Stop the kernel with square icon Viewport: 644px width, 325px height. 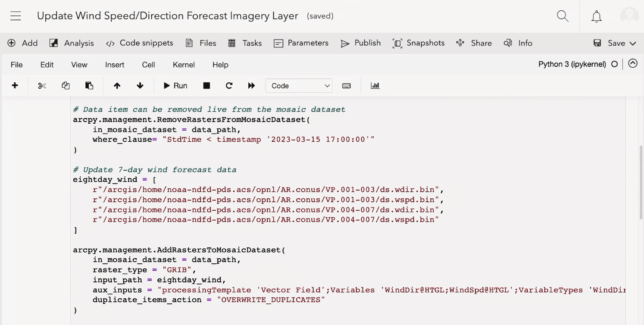pyautogui.click(x=206, y=86)
